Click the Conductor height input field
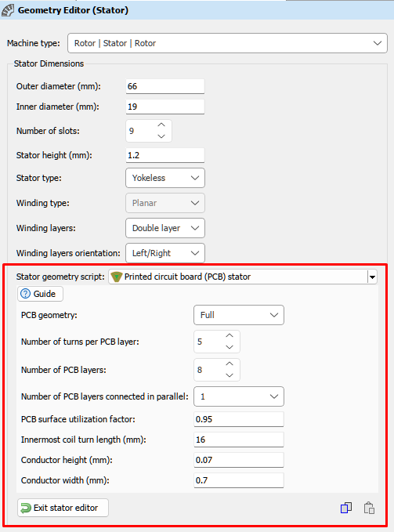This screenshot has height=532, width=394. pos(239,460)
